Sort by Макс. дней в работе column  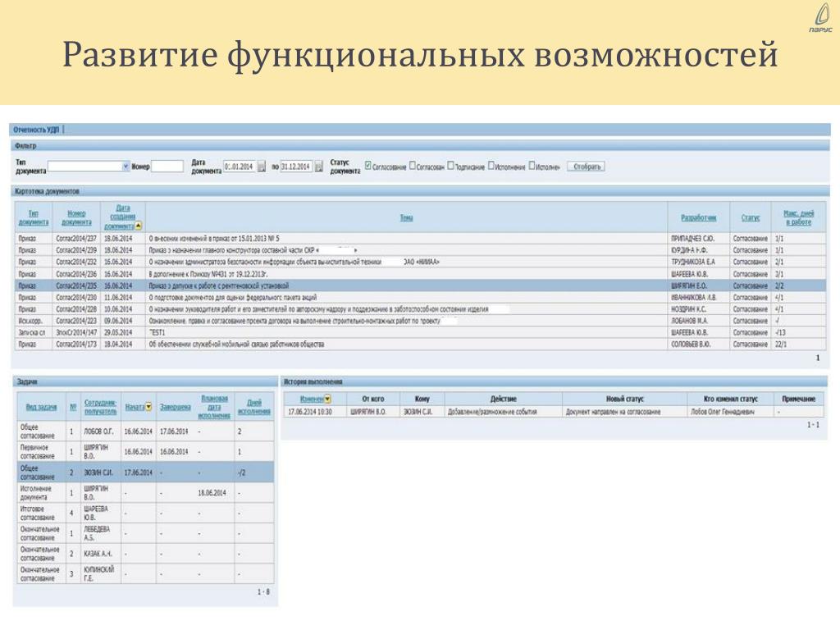click(798, 217)
